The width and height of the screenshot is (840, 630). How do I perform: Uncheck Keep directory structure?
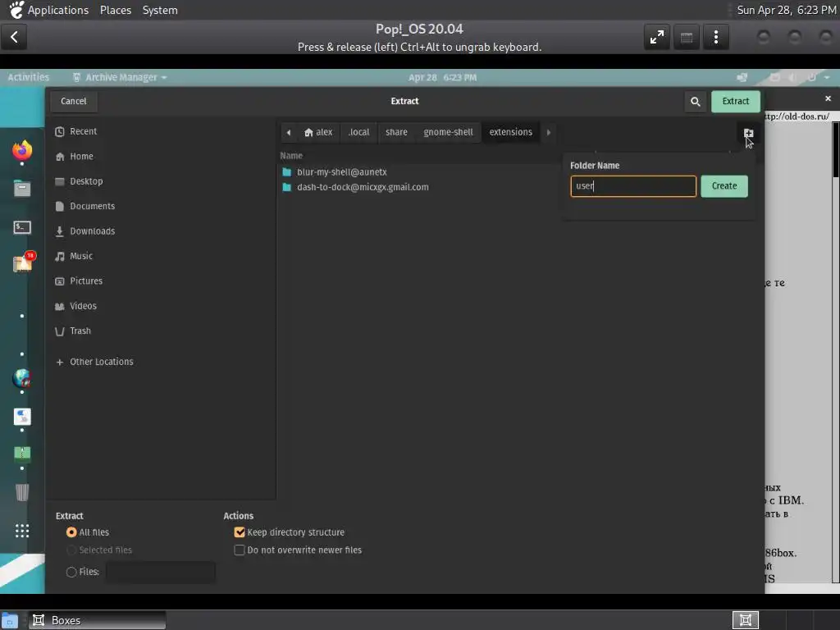tap(240, 532)
